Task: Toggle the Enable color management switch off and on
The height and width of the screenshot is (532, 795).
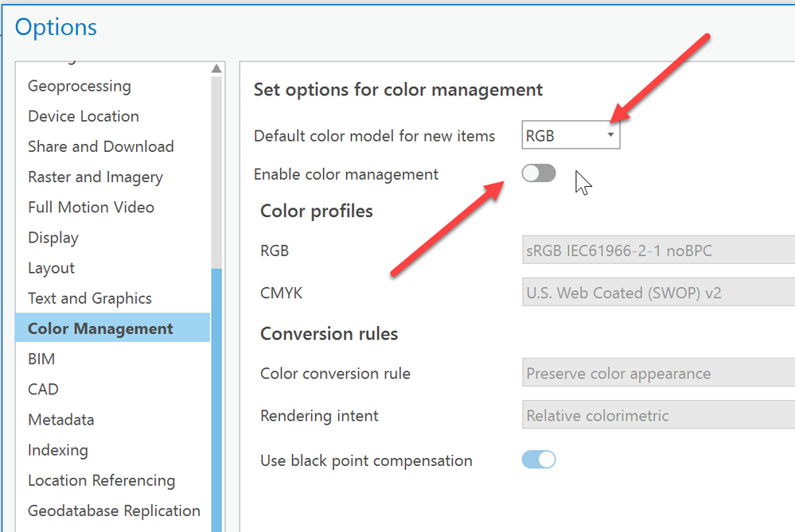Action: pos(539,173)
